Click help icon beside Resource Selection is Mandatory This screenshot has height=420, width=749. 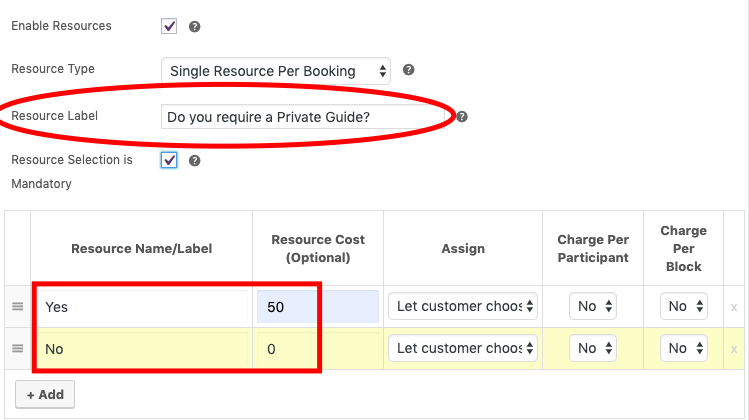pyautogui.click(x=195, y=160)
